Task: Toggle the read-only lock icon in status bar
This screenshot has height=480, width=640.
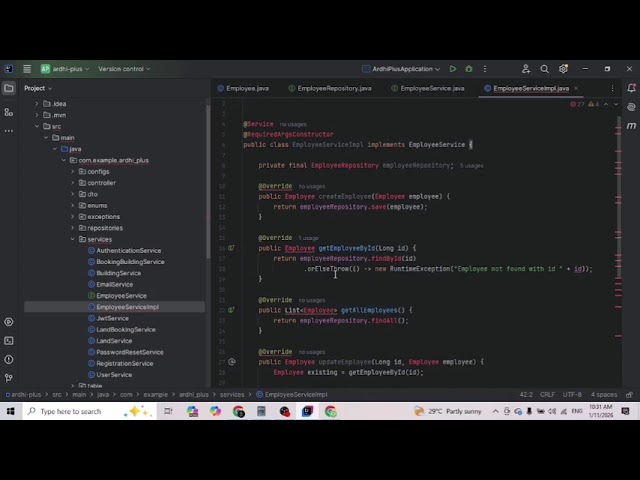Action: click(629, 395)
